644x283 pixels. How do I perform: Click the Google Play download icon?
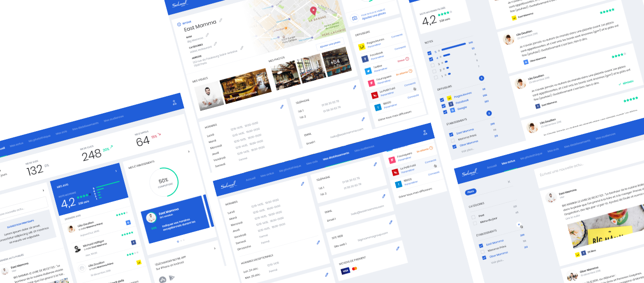172,278
